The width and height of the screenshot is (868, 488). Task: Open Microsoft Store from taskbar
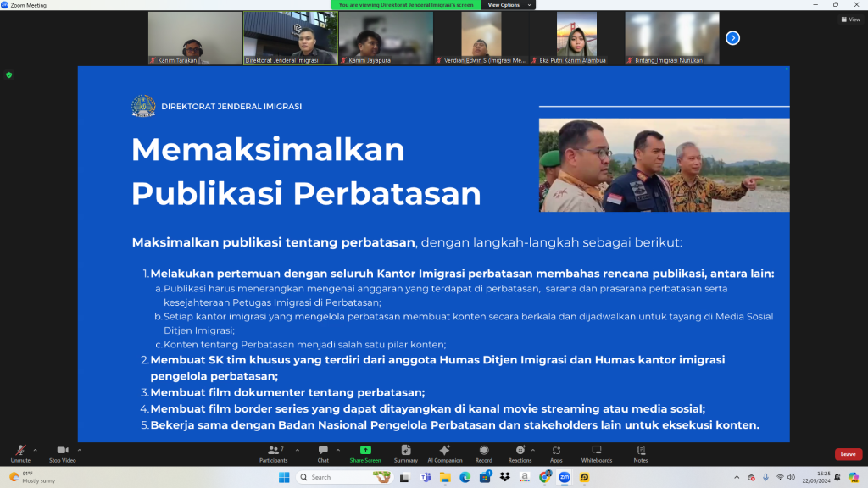(485, 477)
